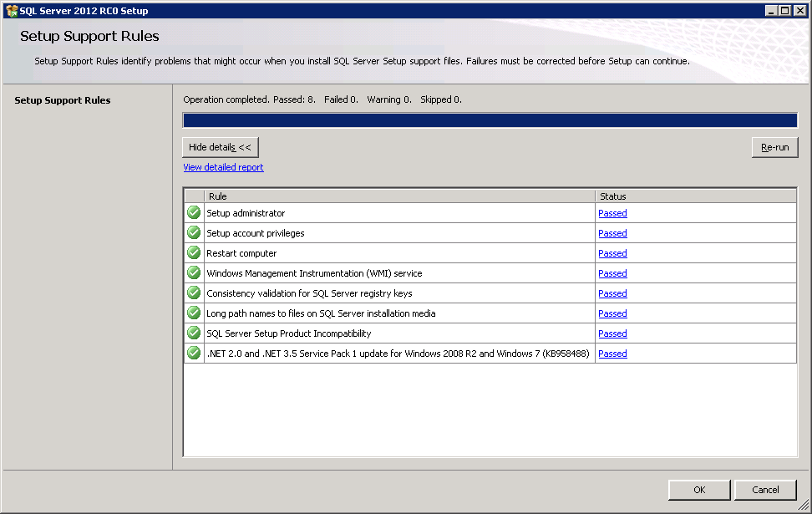Click check icon for Product Incompatibility rule
The image size is (812, 514).
tap(194, 333)
